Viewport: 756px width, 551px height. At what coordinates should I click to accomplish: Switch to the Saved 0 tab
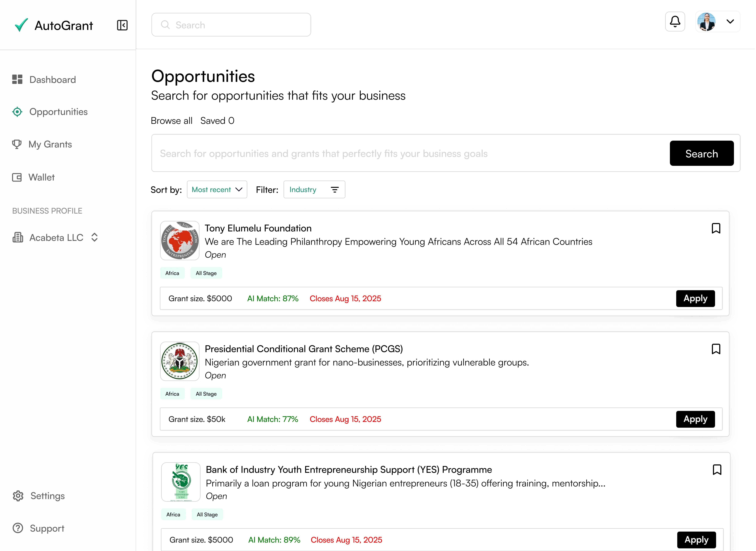coord(217,120)
